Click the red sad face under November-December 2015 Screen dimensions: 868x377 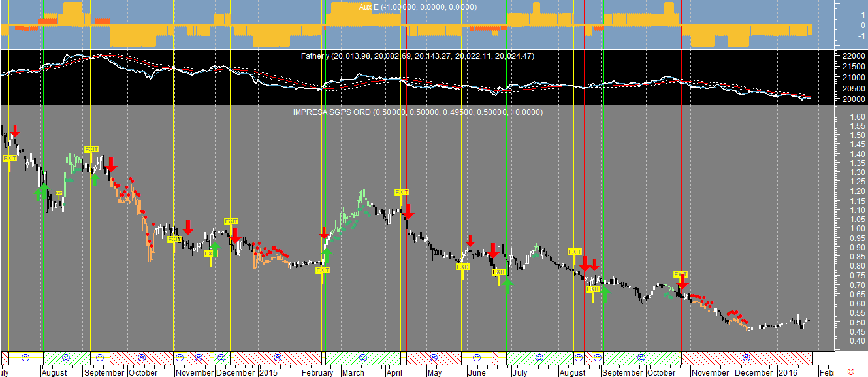pyautogui.click(x=747, y=358)
